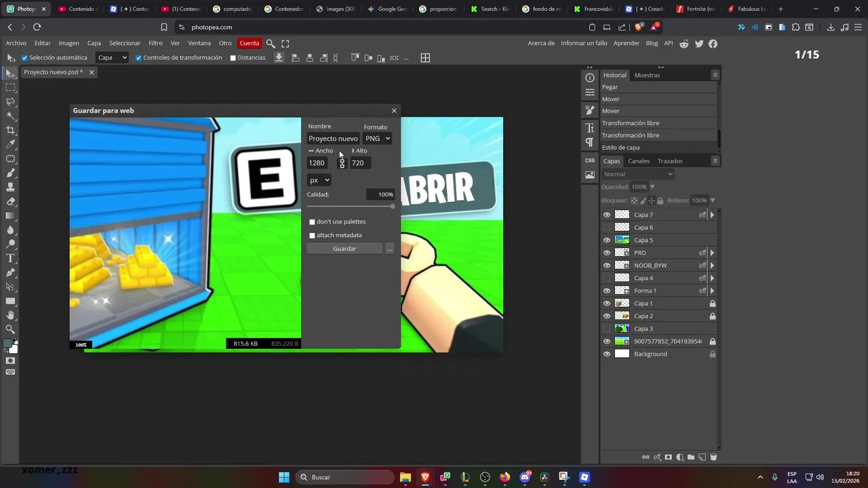Screen dimensions: 868x488
Task: Add a layer mask icon
Action: tap(669, 457)
